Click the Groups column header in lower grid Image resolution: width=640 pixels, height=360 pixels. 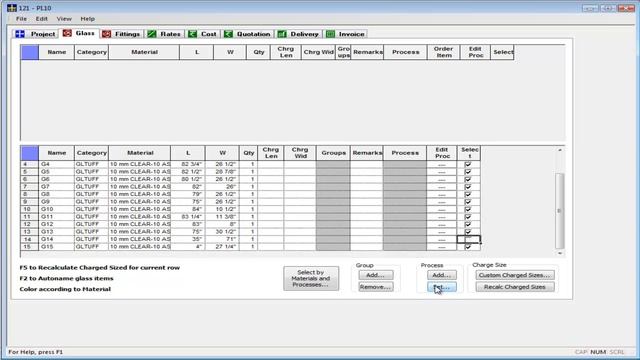[333, 153]
